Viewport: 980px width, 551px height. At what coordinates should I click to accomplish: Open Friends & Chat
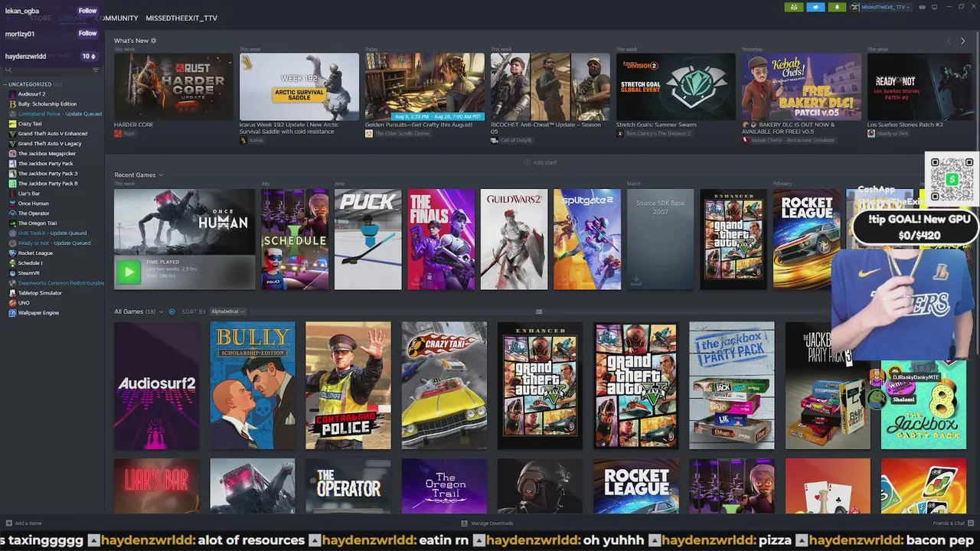pyautogui.click(x=949, y=523)
